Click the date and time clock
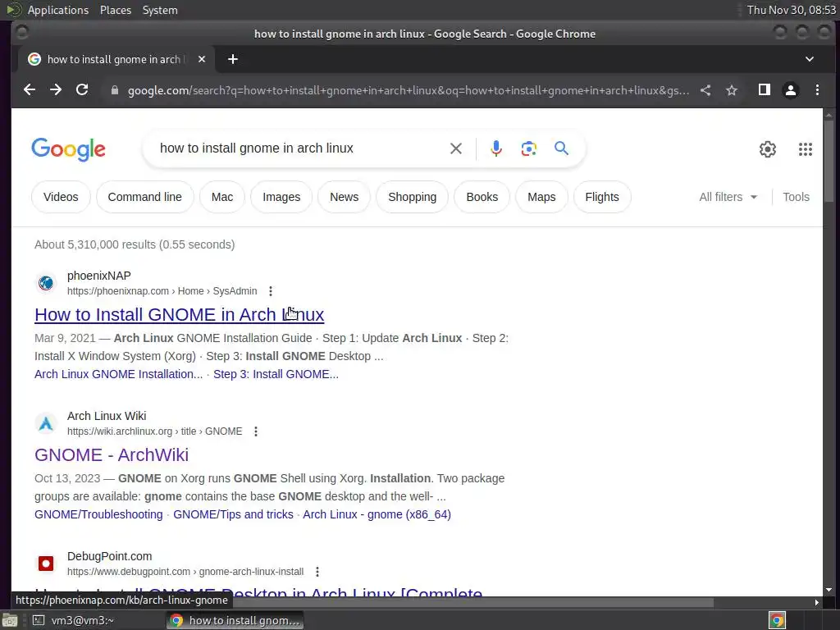Screen dimensions: 840x630 pyautogui.click(x=792, y=10)
